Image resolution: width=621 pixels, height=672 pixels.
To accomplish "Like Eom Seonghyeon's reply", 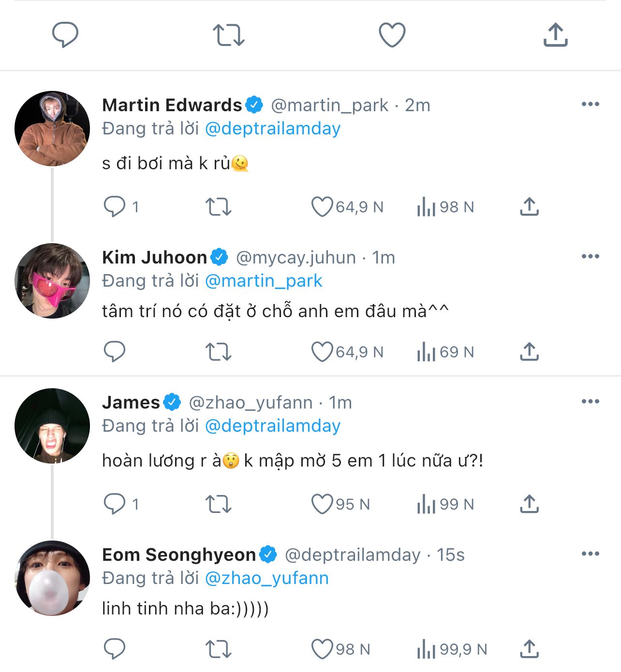I will click(322, 649).
